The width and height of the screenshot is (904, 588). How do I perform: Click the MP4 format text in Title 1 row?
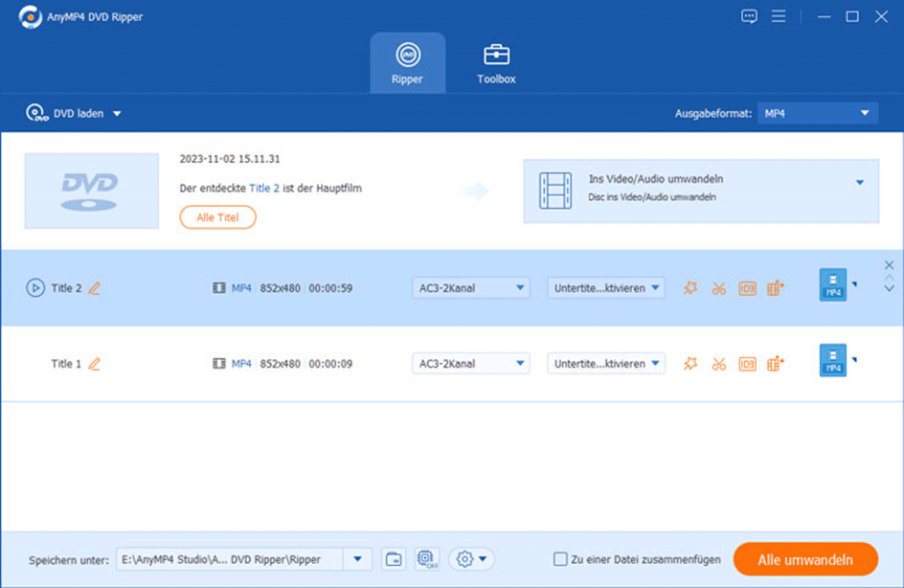[x=241, y=364]
